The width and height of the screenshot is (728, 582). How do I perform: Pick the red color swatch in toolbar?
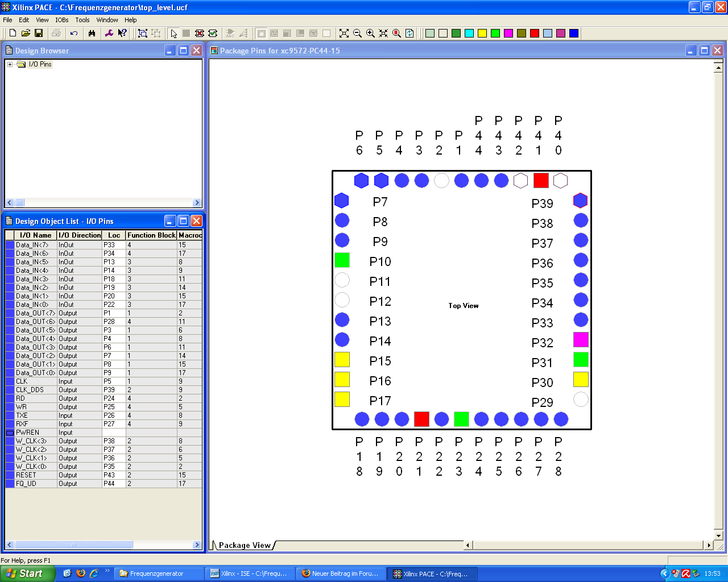(535, 34)
